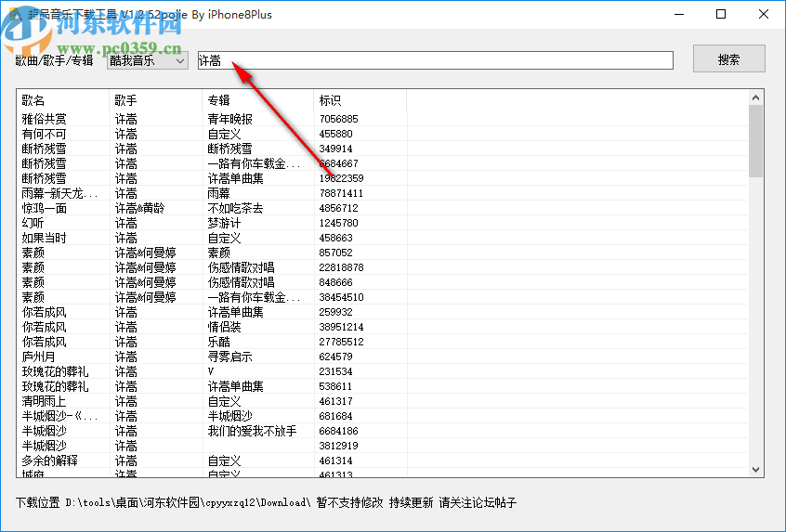Click album cell 梦游计
786x532 pixels.
(x=224, y=223)
